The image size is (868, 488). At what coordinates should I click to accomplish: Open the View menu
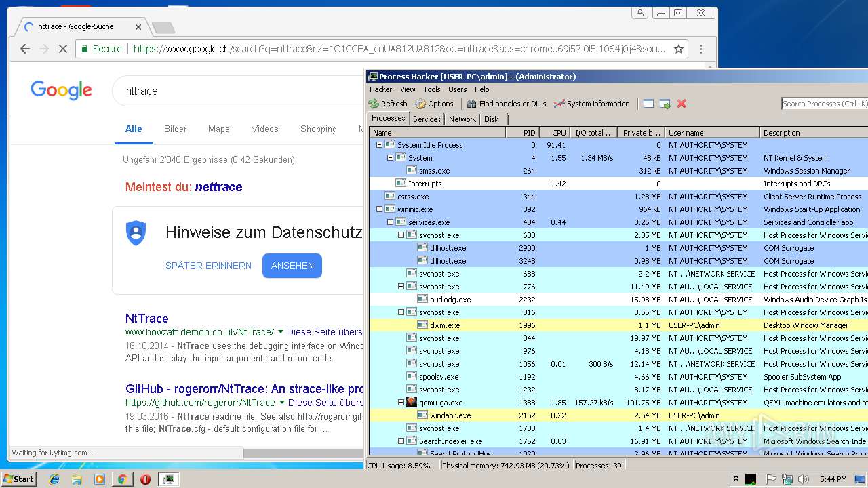pos(408,89)
